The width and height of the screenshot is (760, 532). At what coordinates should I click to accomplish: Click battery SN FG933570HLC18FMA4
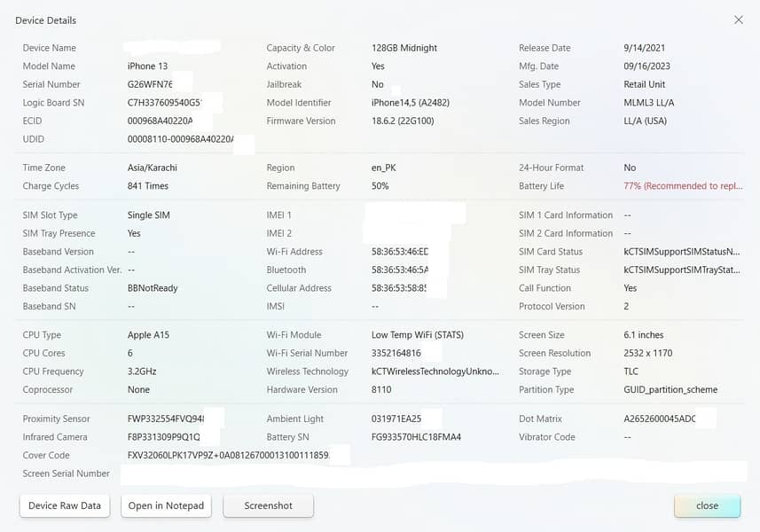416,437
